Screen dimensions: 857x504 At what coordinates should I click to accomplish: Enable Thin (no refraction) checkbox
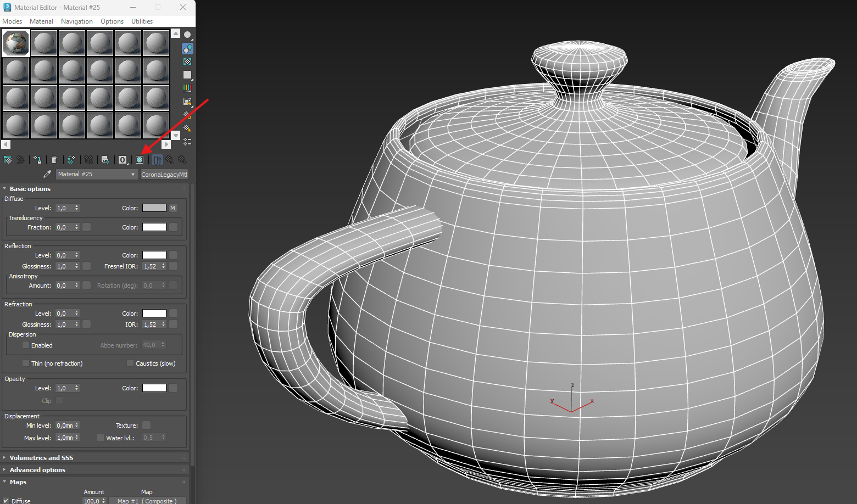(25, 363)
